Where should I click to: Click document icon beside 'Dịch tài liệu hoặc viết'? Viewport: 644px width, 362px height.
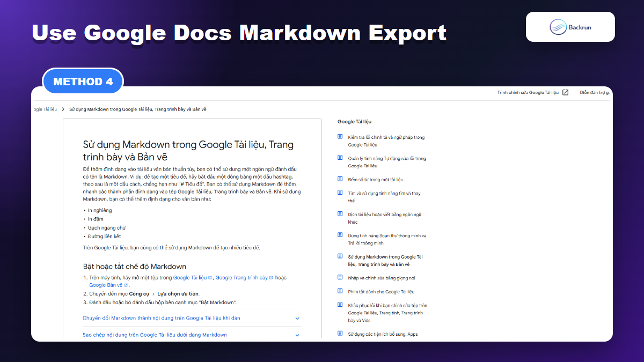[x=340, y=213]
